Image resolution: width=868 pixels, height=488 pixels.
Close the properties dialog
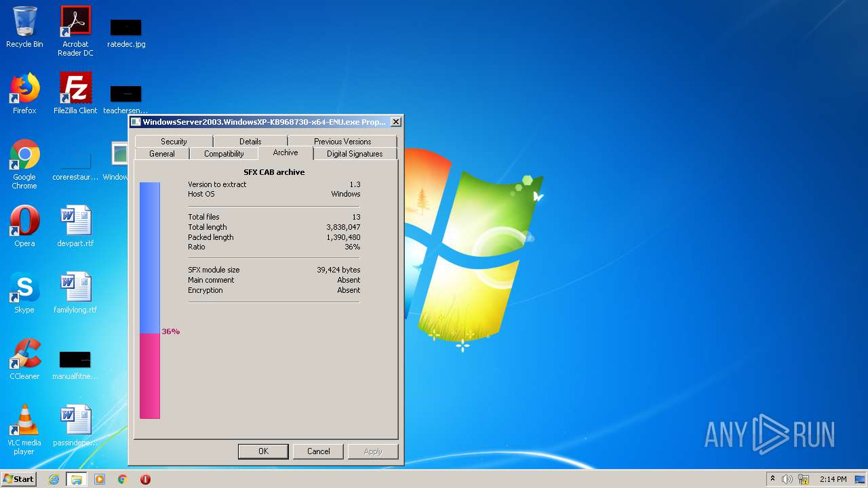coord(396,122)
